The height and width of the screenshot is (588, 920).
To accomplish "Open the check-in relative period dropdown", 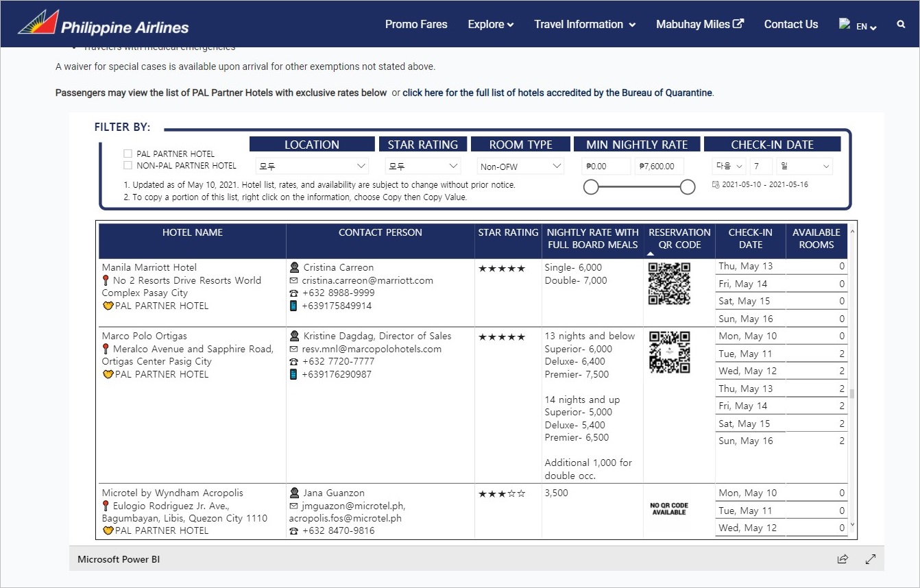I will click(729, 166).
